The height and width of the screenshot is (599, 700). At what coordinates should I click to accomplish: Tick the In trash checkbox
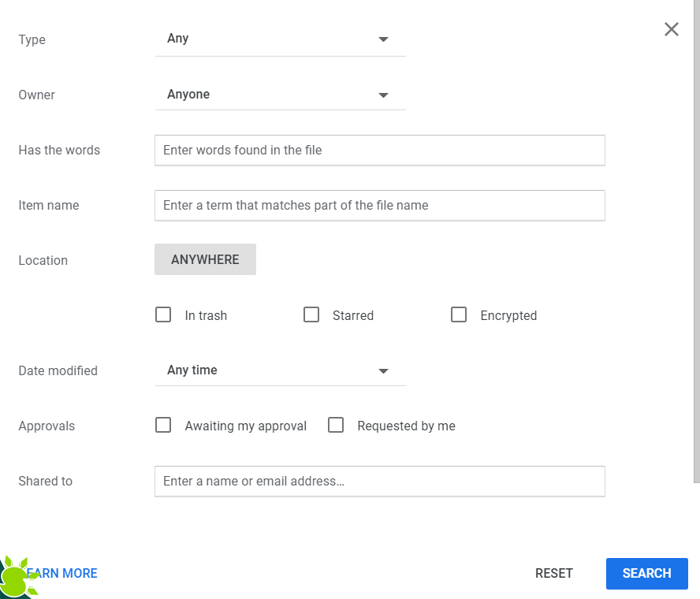(x=163, y=314)
